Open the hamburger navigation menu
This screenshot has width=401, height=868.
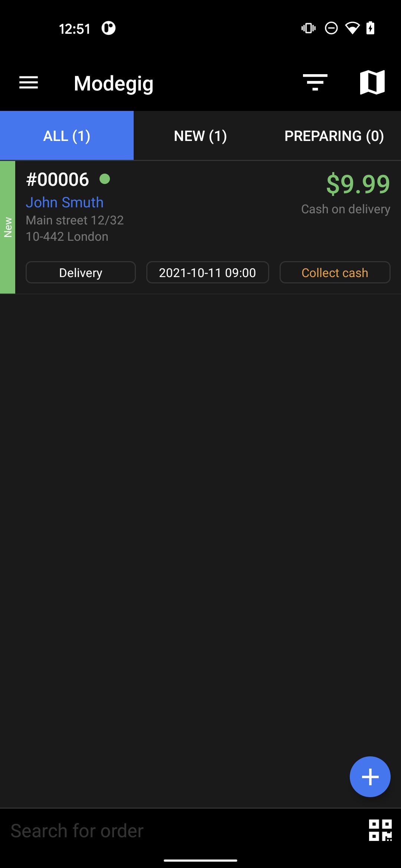click(x=29, y=82)
